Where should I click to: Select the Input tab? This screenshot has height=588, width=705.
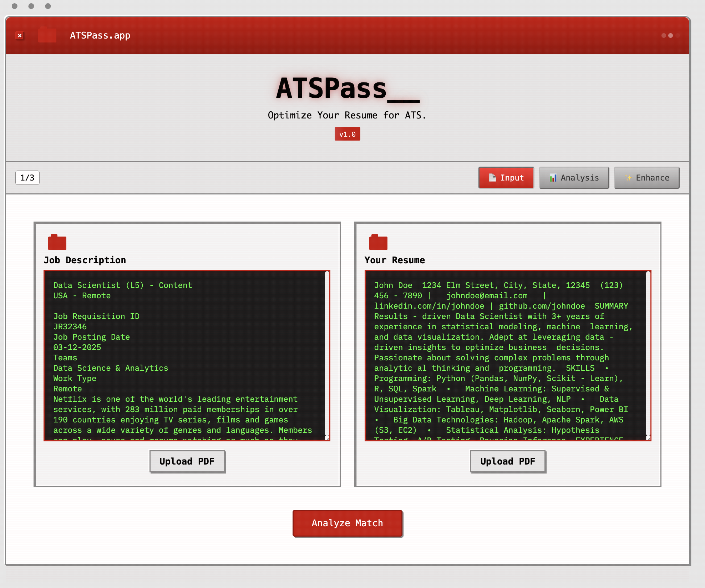point(506,178)
